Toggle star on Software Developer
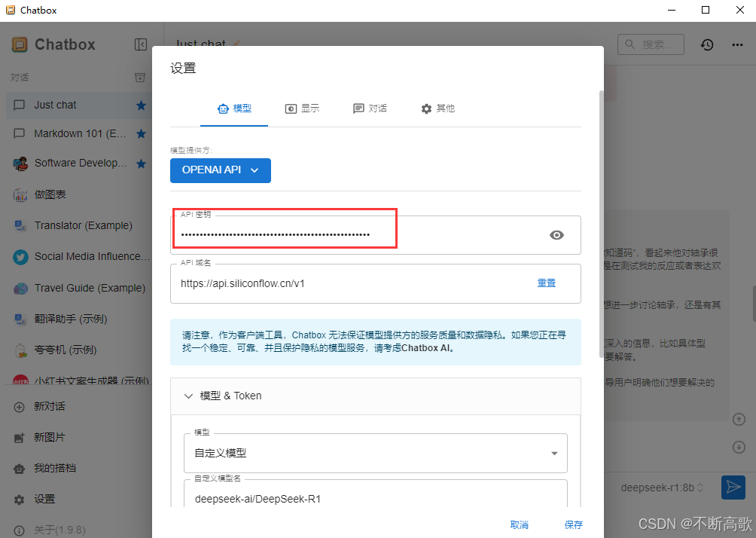The width and height of the screenshot is (756, 538). point(141,164)
